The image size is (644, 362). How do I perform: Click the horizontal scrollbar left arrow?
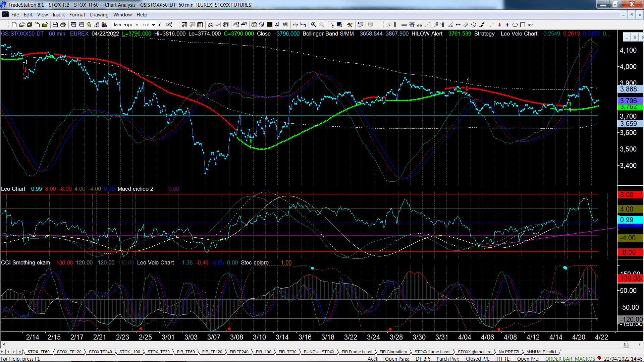4,345
